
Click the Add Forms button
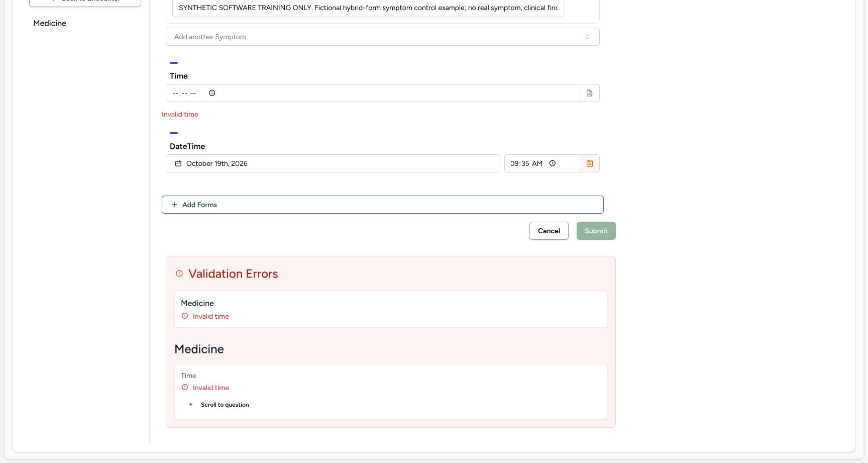[x=383, y=205]
